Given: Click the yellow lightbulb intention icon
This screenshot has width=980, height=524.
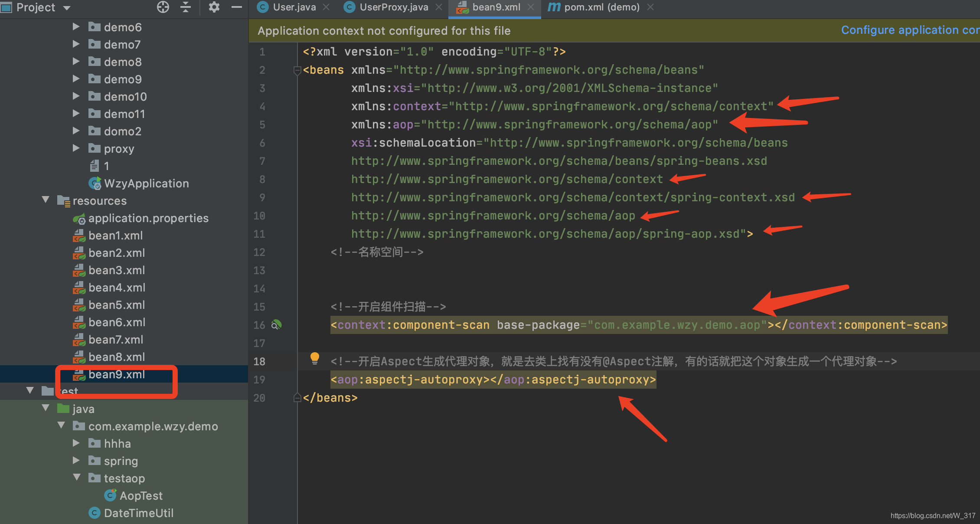Looking at the screenshot, I should click(x=315, y=358).
